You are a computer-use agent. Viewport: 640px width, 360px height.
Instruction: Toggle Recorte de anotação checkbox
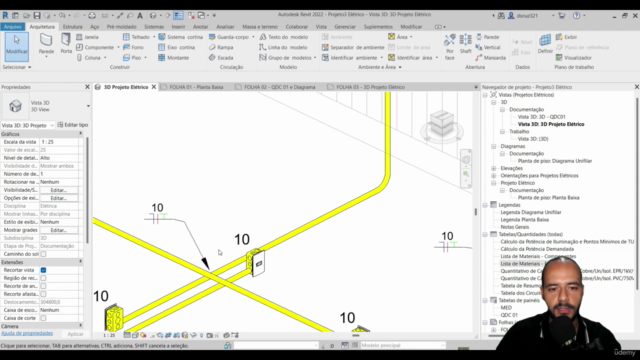(x=43, y=286)
